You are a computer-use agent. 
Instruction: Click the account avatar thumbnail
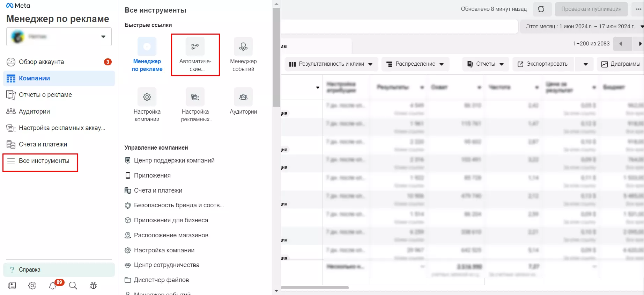pos(17,36)
